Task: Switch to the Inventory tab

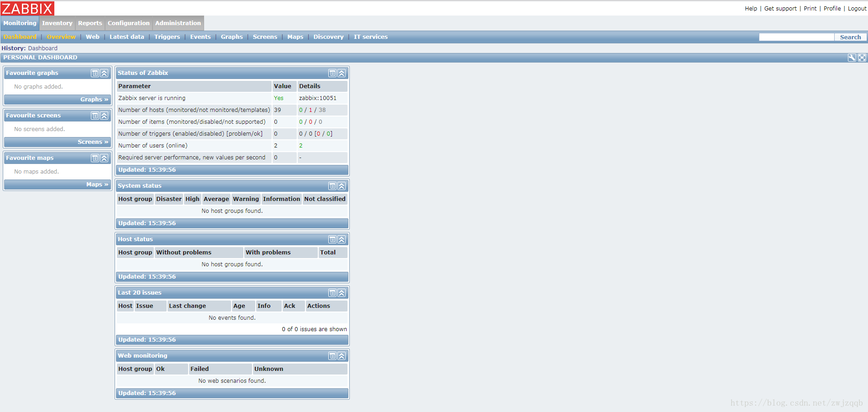Action: 57,23
